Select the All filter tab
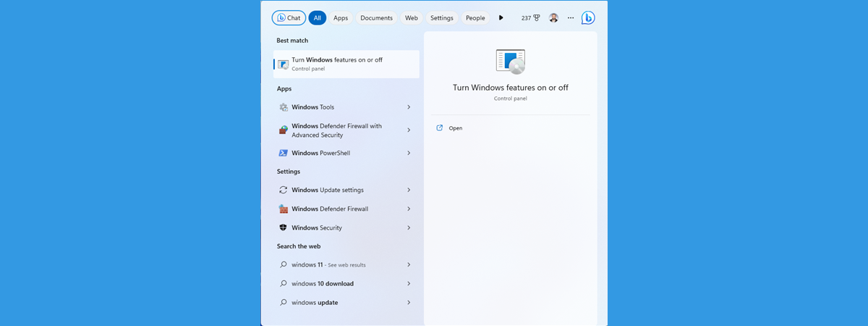868x326 pixels. [318, 18]
